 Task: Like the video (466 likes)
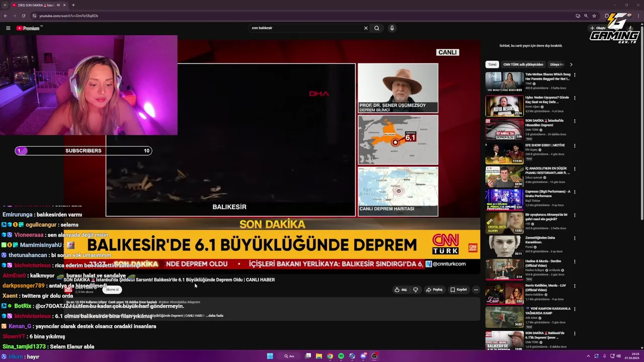point(400,290)
